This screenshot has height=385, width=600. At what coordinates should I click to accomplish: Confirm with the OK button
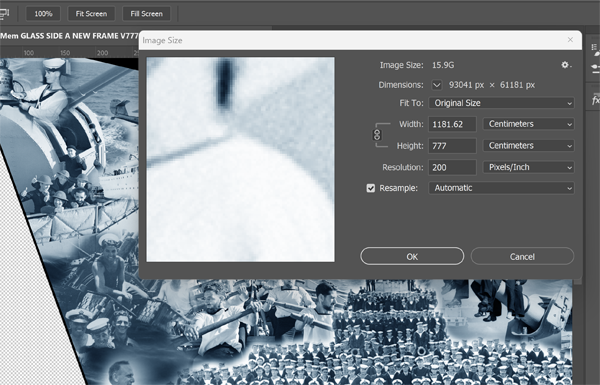point(412,256)
